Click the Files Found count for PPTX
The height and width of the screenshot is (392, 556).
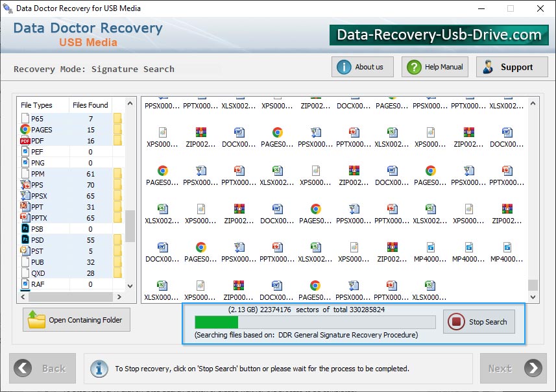click(x=90, y=218)
